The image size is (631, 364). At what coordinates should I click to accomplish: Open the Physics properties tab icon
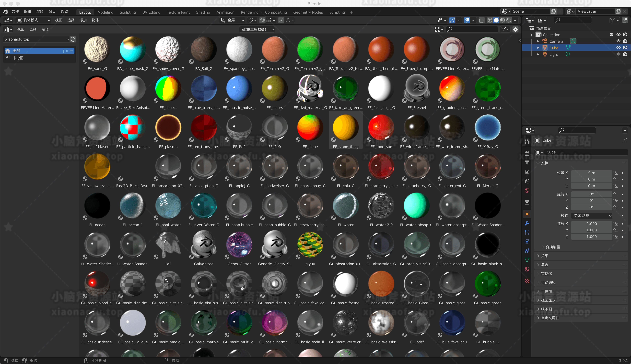527,242
